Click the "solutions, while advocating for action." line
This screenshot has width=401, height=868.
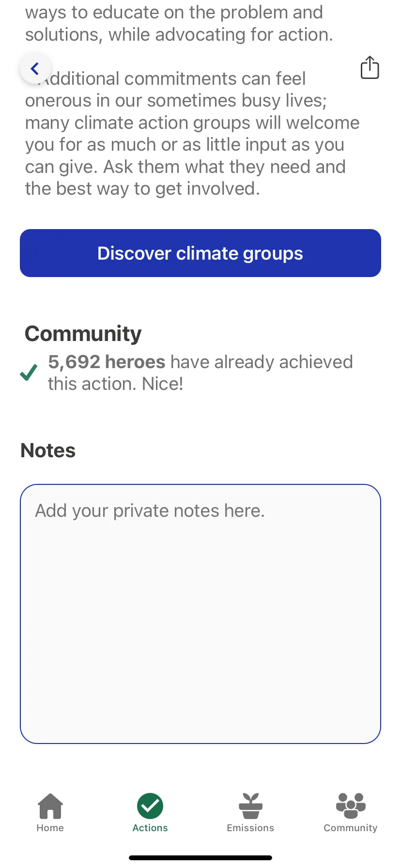click(179, 35)
